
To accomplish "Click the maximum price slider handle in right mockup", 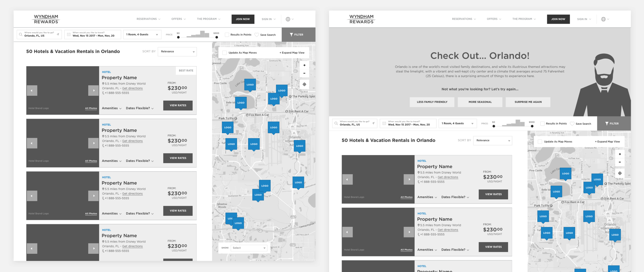I will [532, 126].
